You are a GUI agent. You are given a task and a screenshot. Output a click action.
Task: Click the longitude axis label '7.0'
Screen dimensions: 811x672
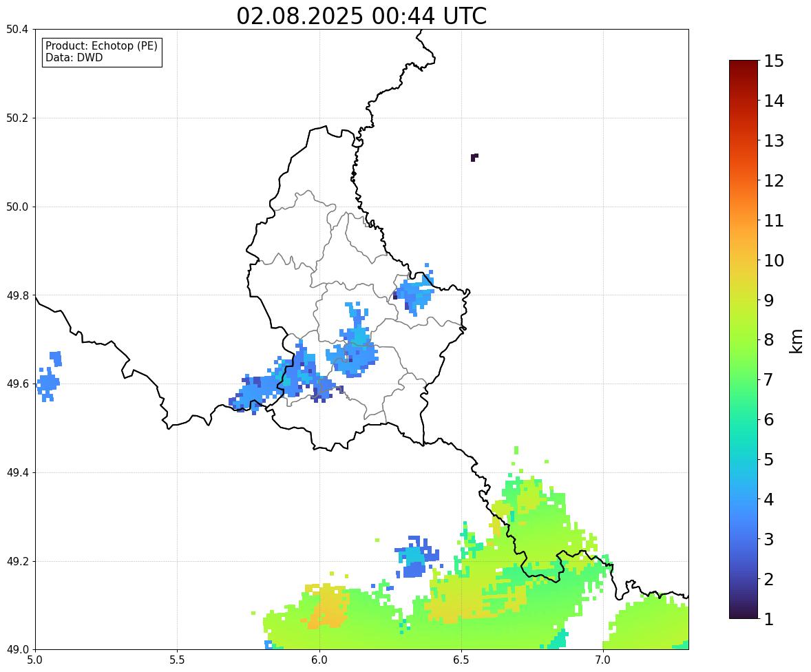pyautogui.click(x=603, y=660)
